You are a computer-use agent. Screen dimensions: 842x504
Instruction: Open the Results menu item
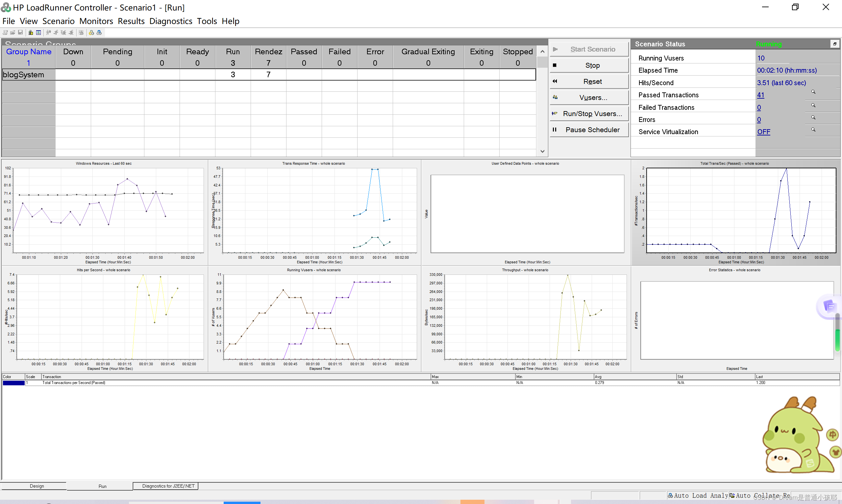(132, 21)
